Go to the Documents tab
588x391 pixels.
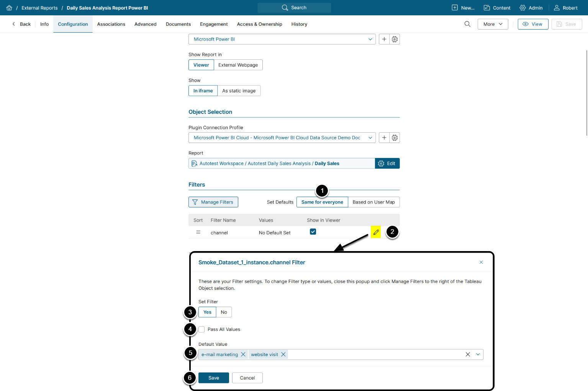(178, 24)
